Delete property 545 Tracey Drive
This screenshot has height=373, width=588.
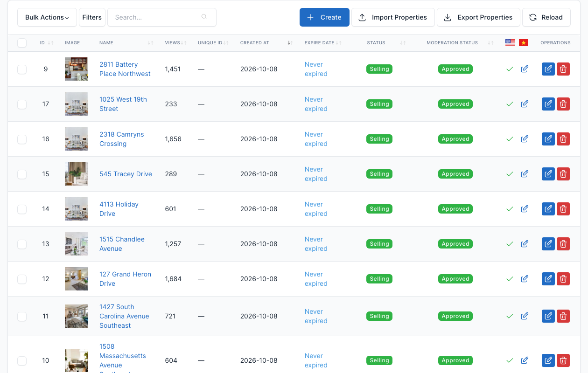[x=563, y=174]
